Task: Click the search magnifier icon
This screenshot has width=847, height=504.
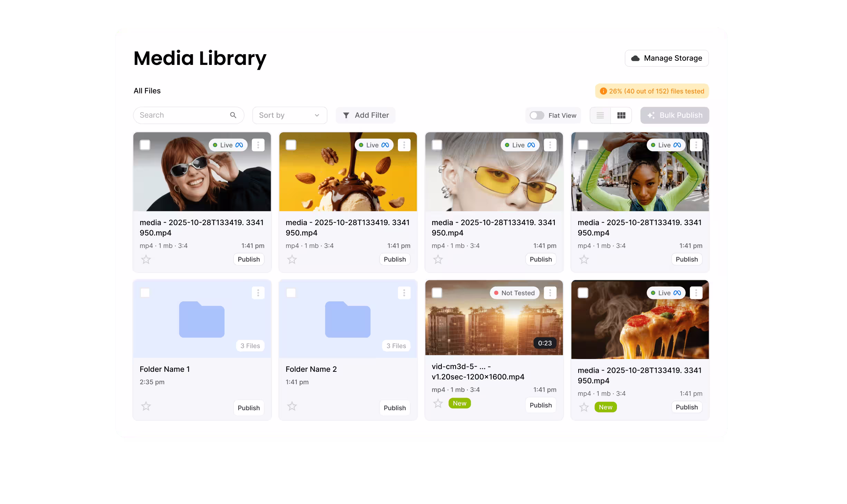Action: (x=233, y=115)
